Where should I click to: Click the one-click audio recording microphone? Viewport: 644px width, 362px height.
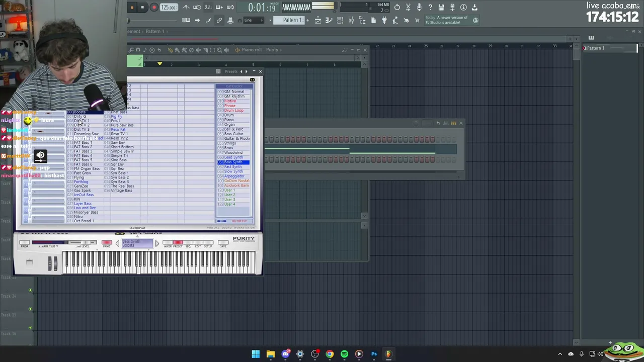pyautogui.click(x=419, y=8)
